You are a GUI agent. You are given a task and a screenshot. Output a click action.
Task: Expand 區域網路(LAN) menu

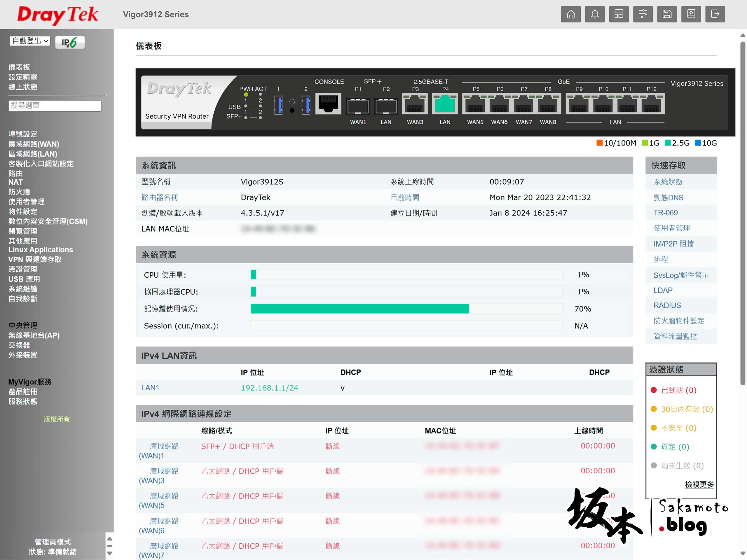[33, 154]
